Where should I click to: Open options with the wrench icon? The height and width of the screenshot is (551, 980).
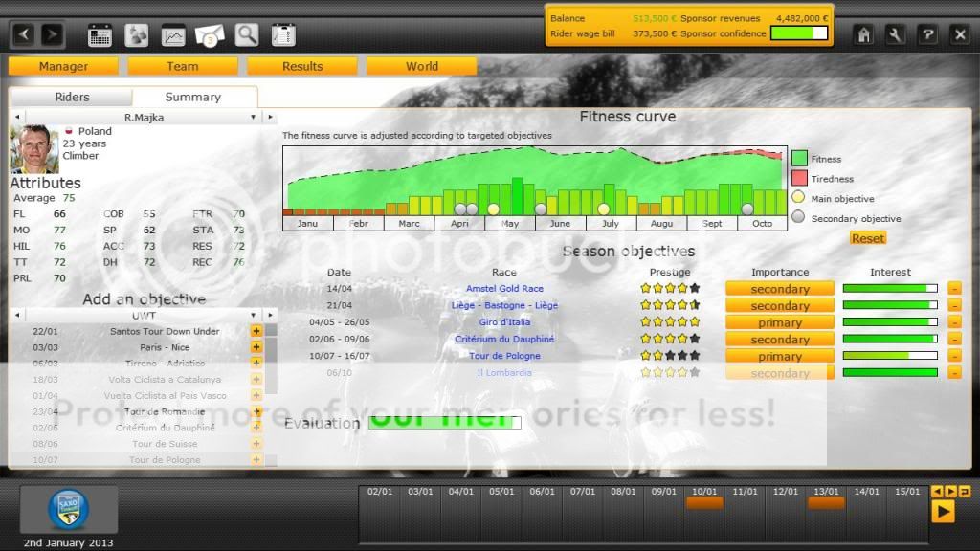(x=895, y=35)
